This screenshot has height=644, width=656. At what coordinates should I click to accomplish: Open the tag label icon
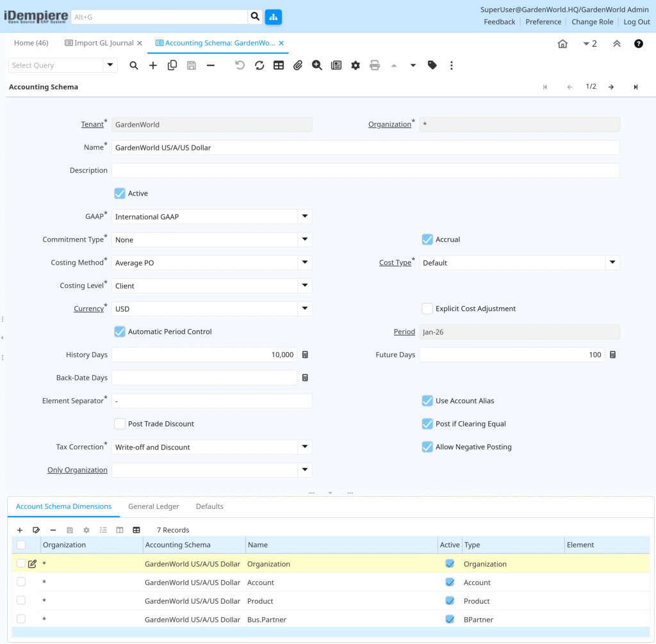tap(432, 65)
